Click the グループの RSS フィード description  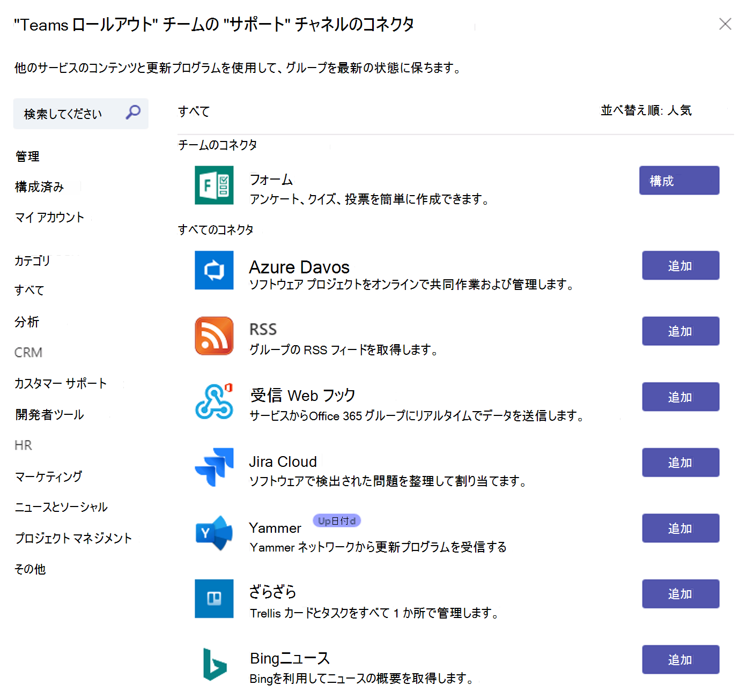point(344,350)
